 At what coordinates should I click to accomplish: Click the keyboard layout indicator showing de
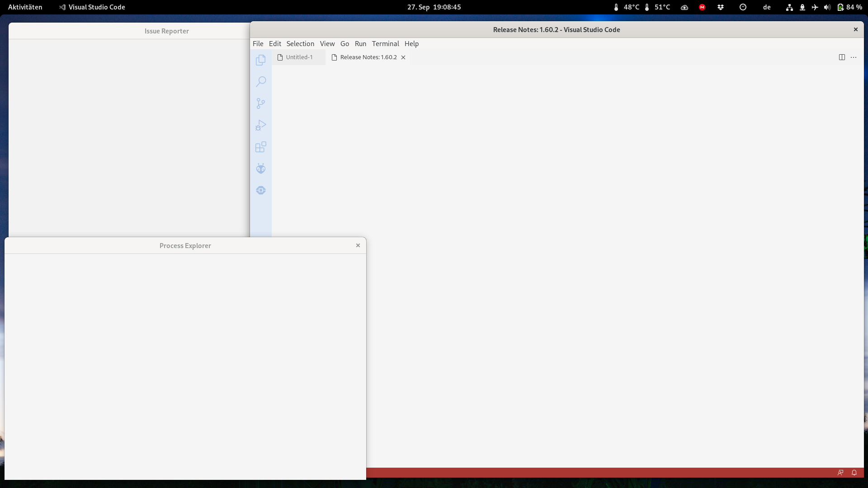click(767, 7)
